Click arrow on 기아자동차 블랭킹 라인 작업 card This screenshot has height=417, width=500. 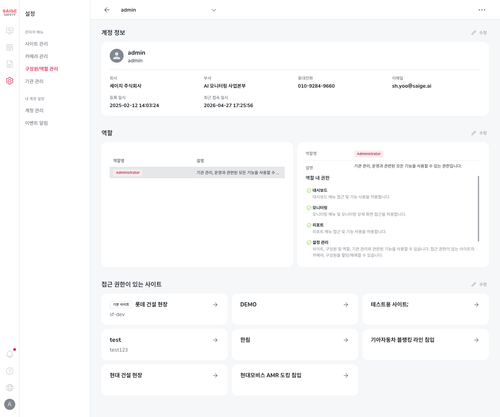coord(476,340)
